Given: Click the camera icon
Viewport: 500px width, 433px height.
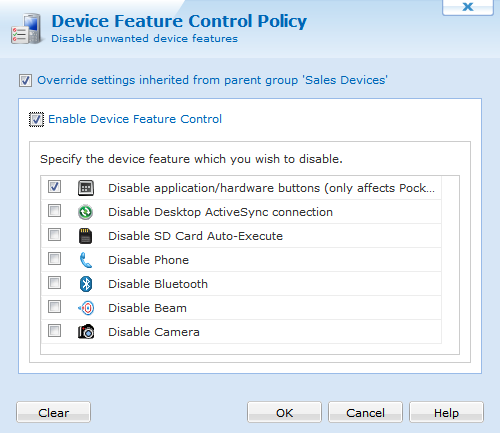Looking at the screenshot, I should click(x=86, y=332).
